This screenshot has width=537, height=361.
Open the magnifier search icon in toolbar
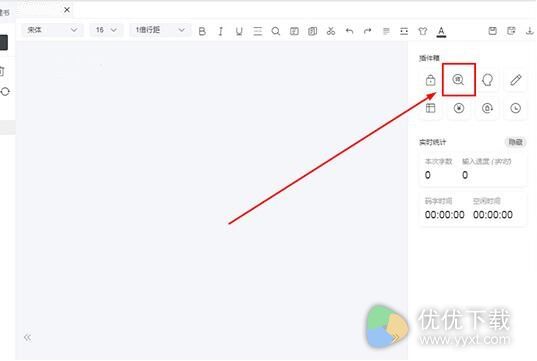[276, 32]
